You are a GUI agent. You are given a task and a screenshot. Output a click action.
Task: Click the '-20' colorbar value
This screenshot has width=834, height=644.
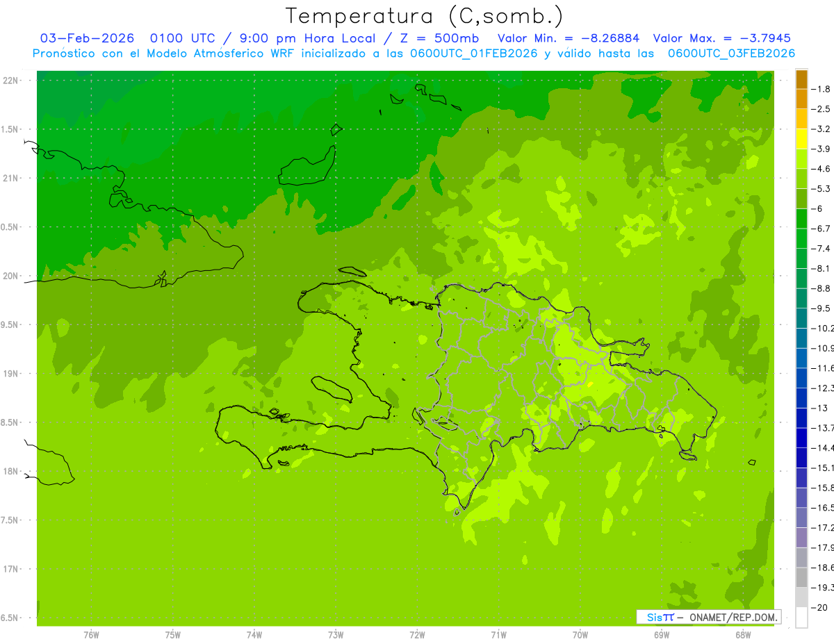[820, 608]
